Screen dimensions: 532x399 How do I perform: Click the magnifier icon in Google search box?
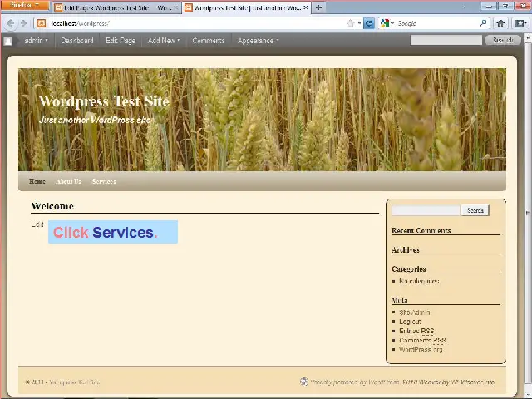tap(483, 23)
